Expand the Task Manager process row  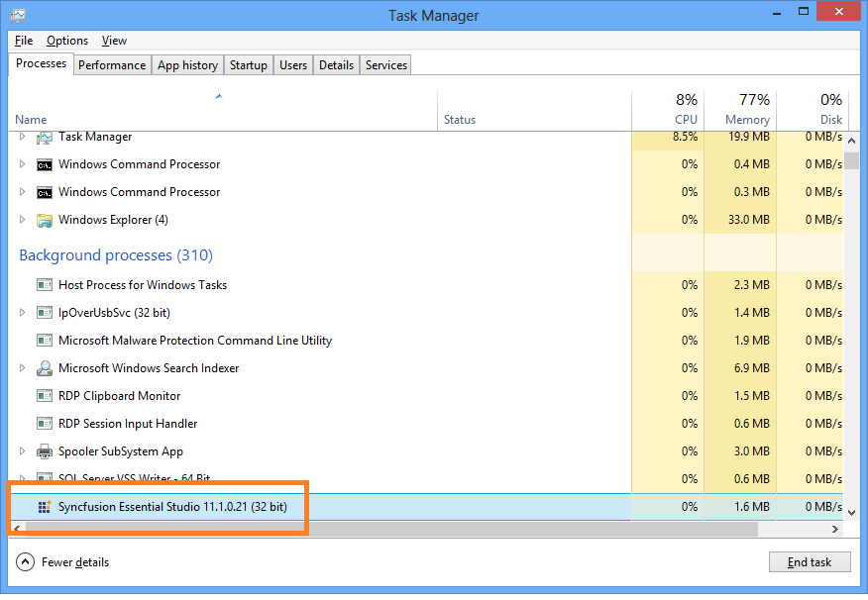click(22, 136)
